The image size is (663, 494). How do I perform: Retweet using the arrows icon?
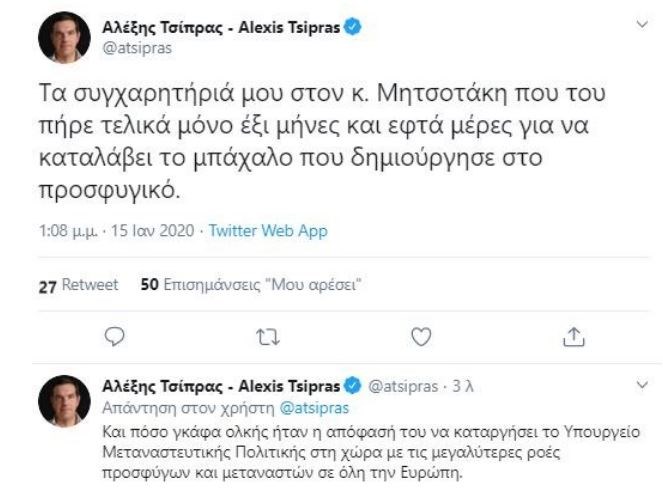(267, 337)
